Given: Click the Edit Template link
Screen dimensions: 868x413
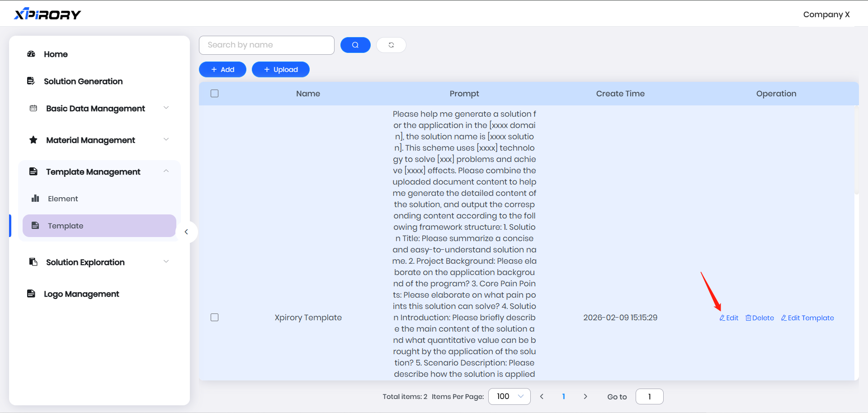Looking at the screenshot, I should (807, 318).
